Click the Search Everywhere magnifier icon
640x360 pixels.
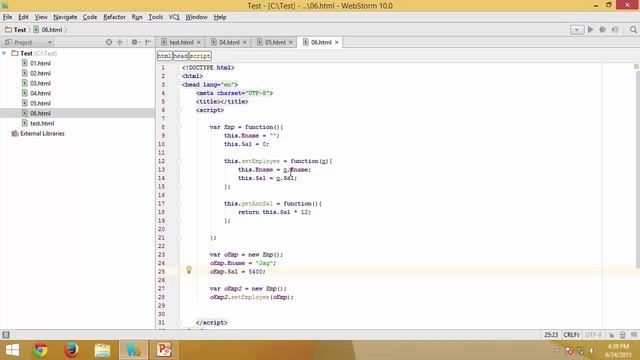tap(633, 30)
